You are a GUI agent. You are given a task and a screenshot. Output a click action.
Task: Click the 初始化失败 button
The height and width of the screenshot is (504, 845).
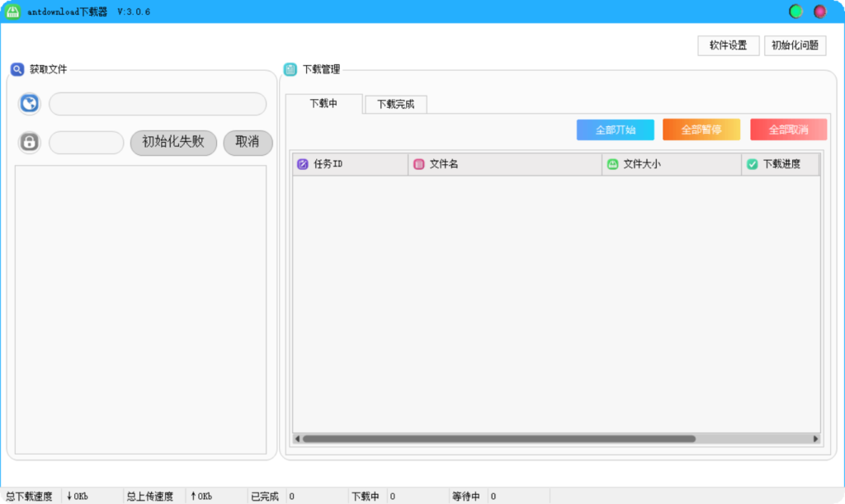(173, 142)
